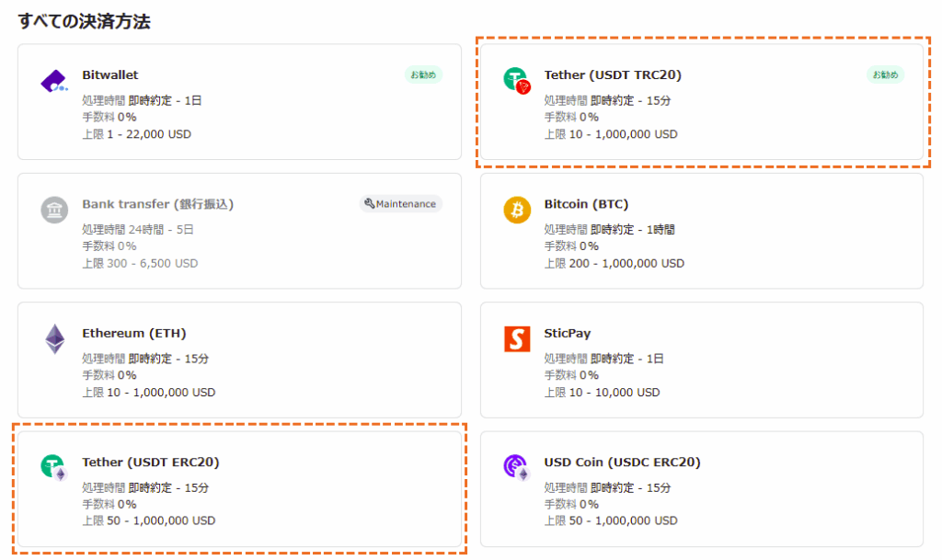Select Tether (USDT ERC20) payment option
This screenshot has width=942, height=560.
240,489
